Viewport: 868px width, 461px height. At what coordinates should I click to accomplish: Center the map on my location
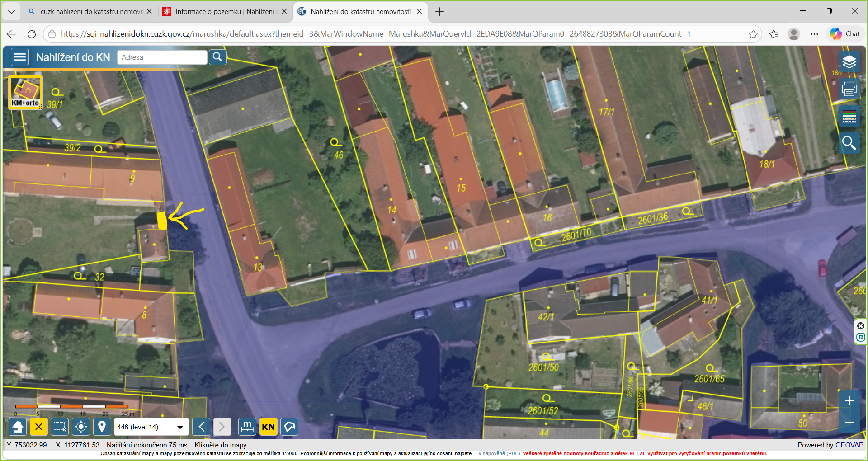click(81, 427)
